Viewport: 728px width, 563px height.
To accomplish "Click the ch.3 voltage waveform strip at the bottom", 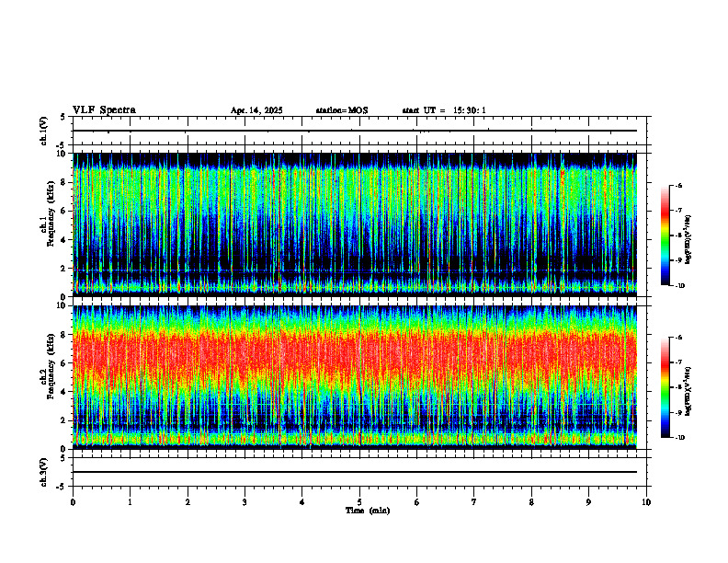I will pyautogui.click(x=359, y=472).
